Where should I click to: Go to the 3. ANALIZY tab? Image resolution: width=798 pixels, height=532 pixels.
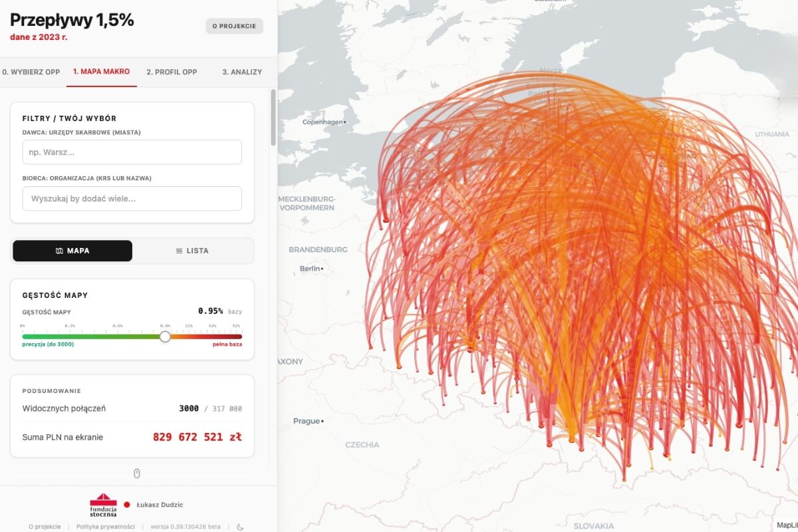(x=242, y=72)
